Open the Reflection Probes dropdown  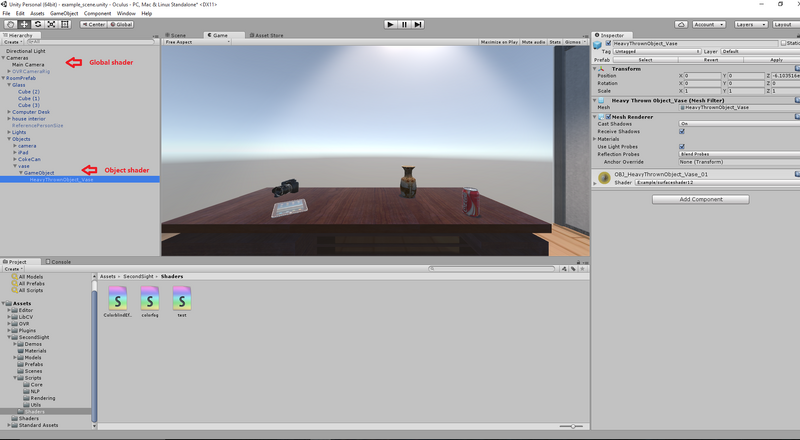(739, 154)
